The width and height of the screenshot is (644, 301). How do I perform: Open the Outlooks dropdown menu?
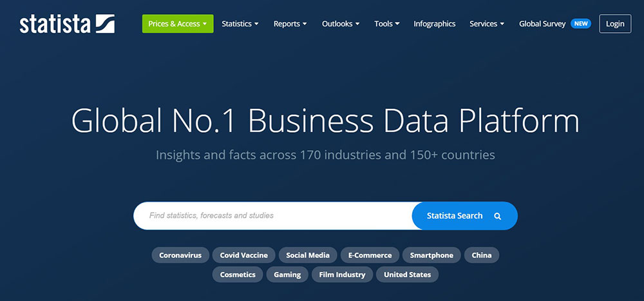click(341, 24)
